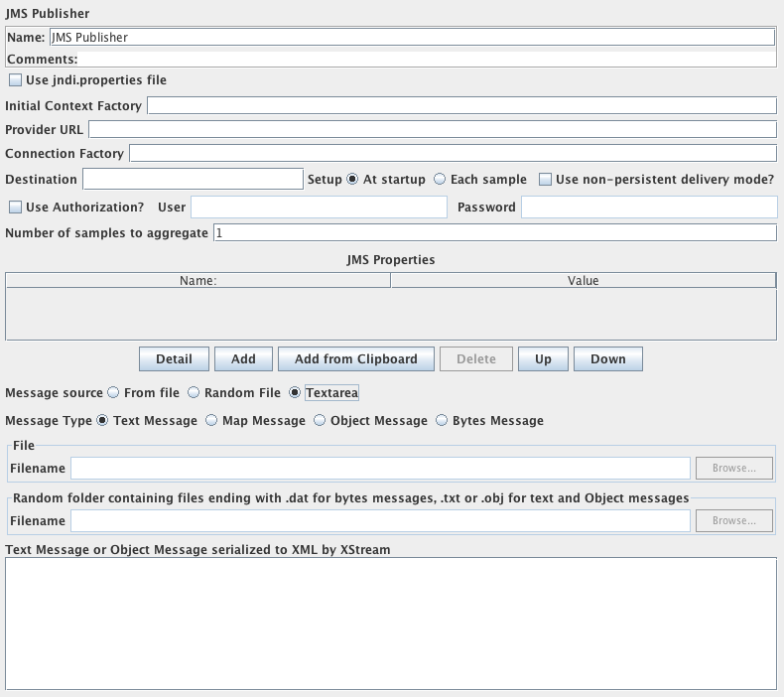Click the Destination input field
Screen dimensions: 784x697
tap(193, 179)
